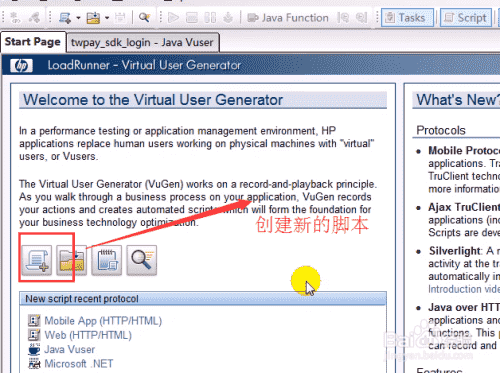
Task: Click the Open Script folder toolbar icon
Action: tap(93, 17)
